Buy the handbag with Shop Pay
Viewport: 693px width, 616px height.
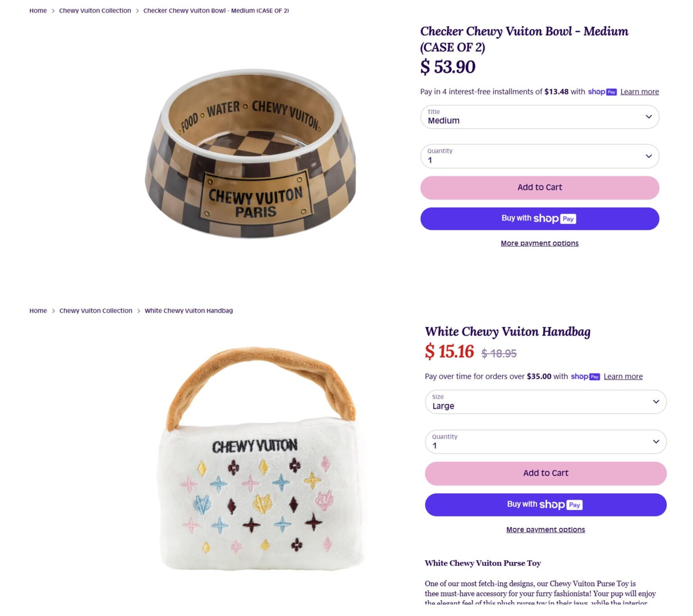pos(545,505)
